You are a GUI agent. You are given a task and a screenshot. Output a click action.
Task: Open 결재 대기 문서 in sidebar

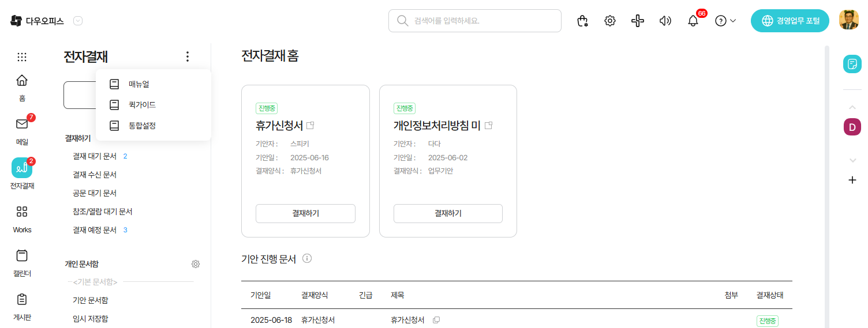click(x=95, y=156)
